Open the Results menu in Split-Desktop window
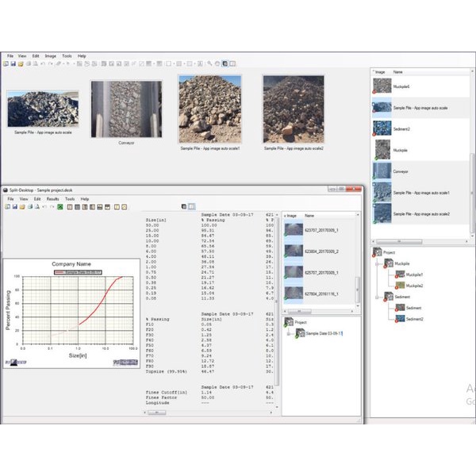Image resolution: width=476 pixels, height=476 pixels. (x=52, y=199)
